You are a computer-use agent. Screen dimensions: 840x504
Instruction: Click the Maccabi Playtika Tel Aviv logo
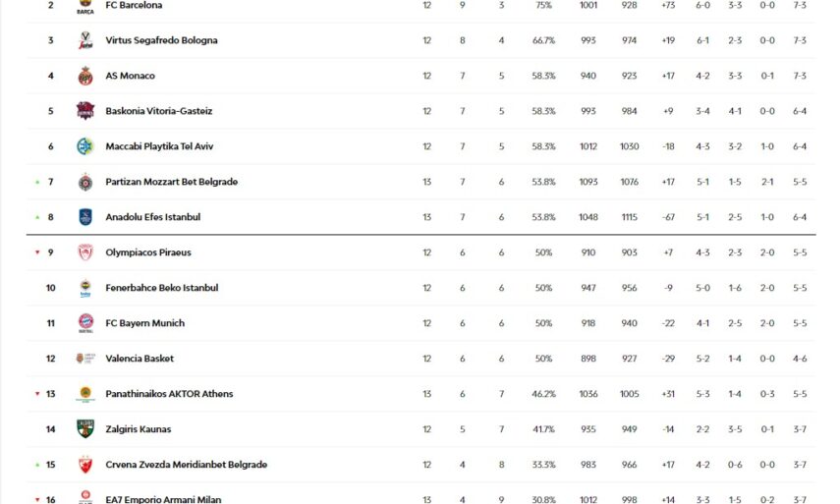pyautogui.click(x=85, y=146)
